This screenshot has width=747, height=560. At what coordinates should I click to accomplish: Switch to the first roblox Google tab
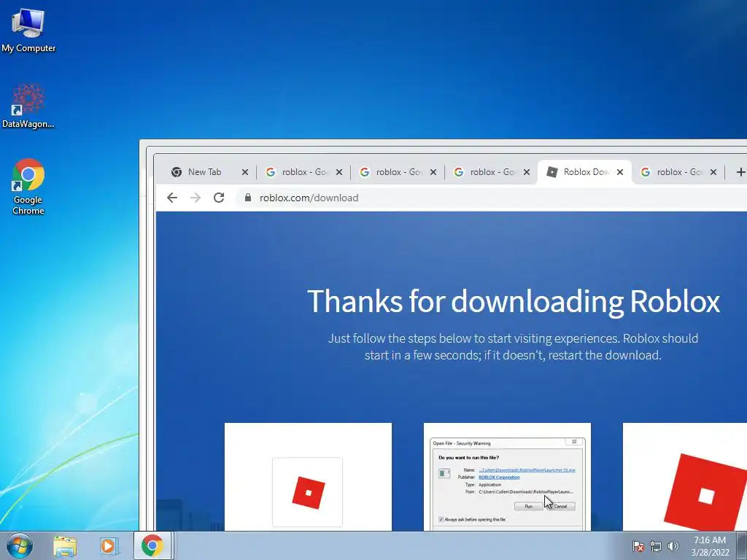(303, 172)
